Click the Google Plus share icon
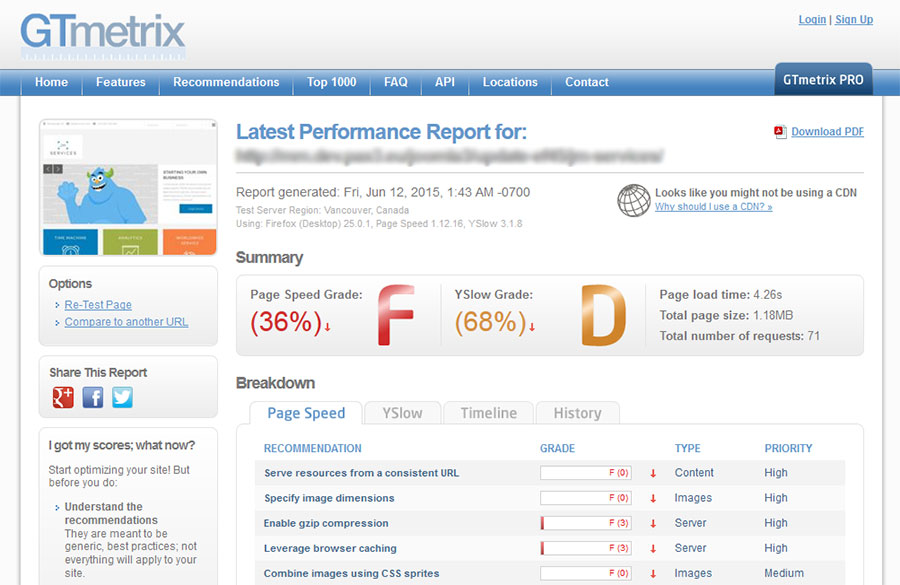 (x=63, y=397)
